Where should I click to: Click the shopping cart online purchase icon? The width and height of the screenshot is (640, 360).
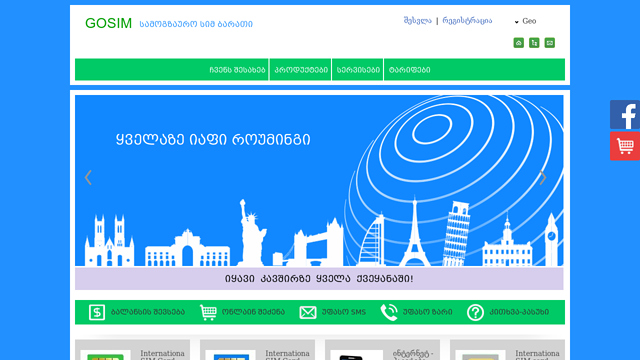pyautogui.click(x=208, y=313)
